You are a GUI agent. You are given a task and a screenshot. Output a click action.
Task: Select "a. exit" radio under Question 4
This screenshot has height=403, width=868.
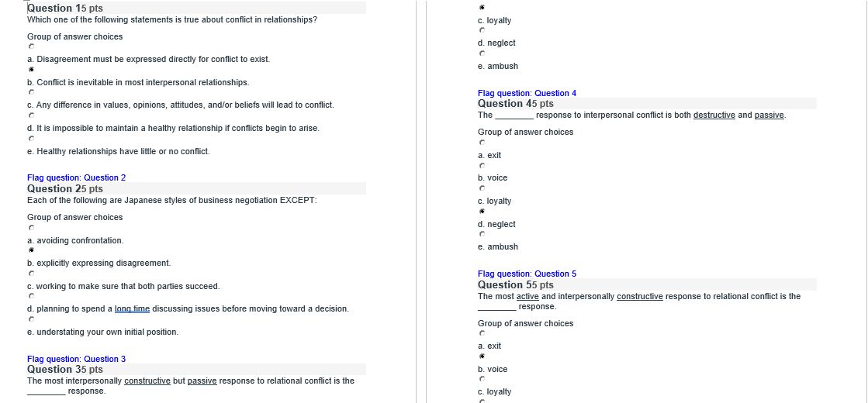tap(482, 143)
